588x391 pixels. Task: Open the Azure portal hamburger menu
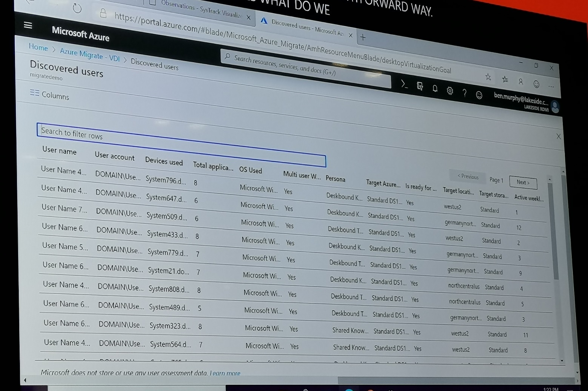pos(28,25)
